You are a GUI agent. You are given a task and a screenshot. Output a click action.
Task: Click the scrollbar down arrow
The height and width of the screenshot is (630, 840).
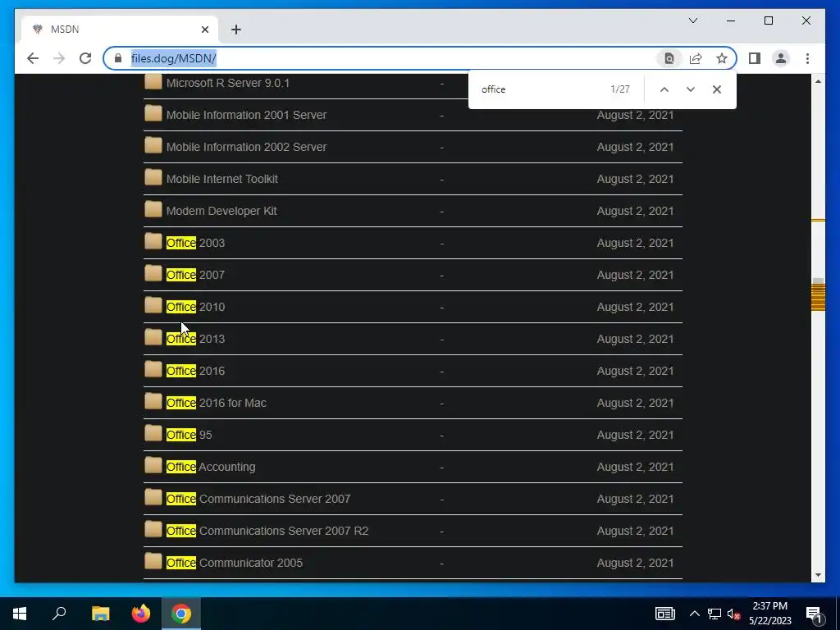point(818,575)
